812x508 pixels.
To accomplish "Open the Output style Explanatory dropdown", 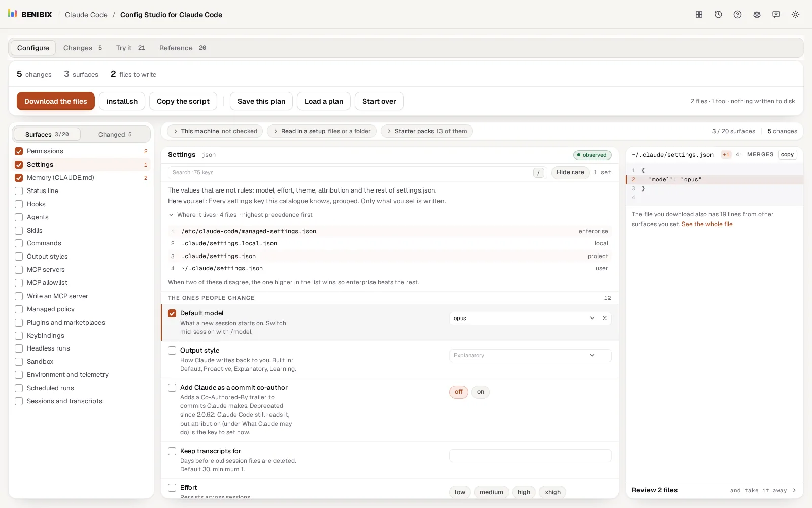I will [x=530, y=355].
